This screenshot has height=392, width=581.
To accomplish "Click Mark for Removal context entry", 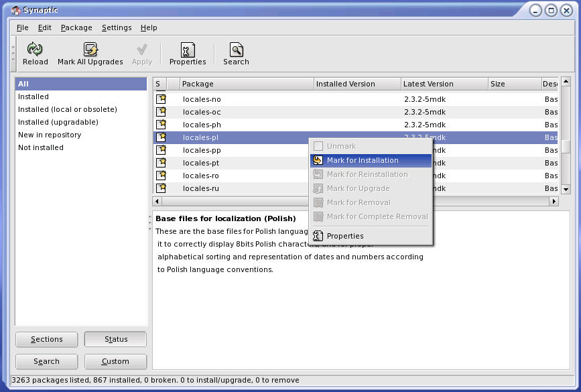I will [371, 202].
